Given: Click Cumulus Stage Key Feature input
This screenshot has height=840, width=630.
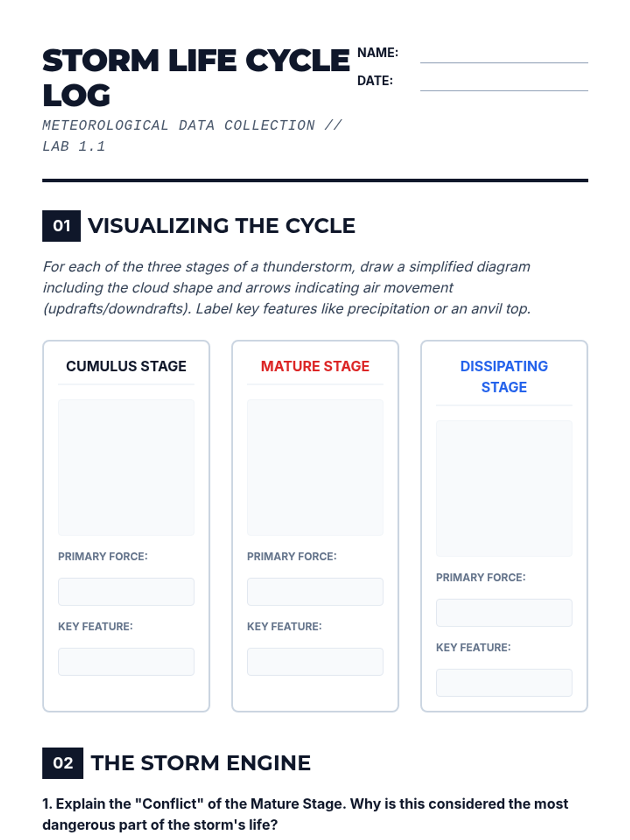Looking at the screenshot, I should point(126,661).
